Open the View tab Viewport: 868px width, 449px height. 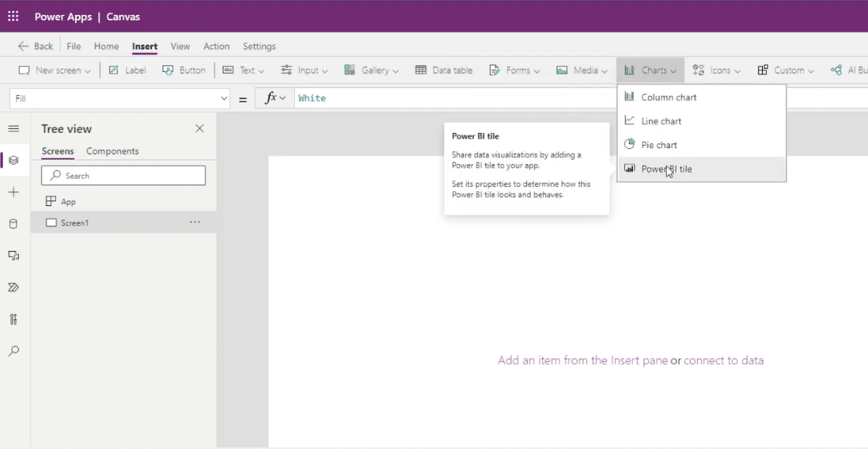(x=180, y=46)
